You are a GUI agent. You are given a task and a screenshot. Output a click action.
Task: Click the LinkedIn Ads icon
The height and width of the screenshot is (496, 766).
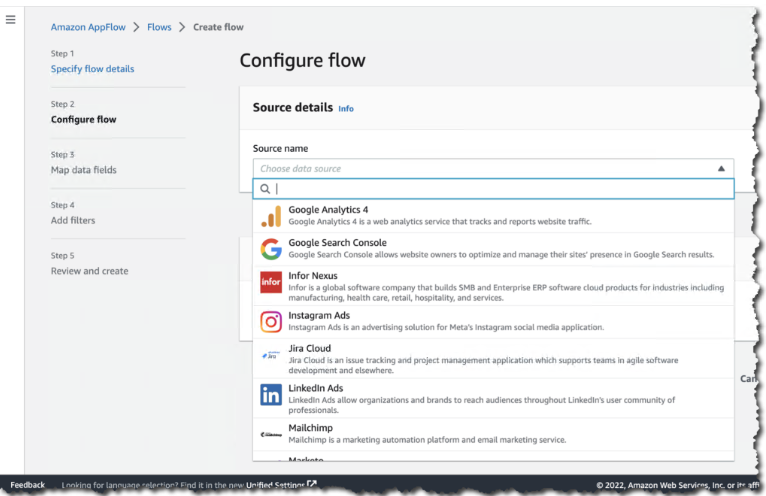pos(270,394)
